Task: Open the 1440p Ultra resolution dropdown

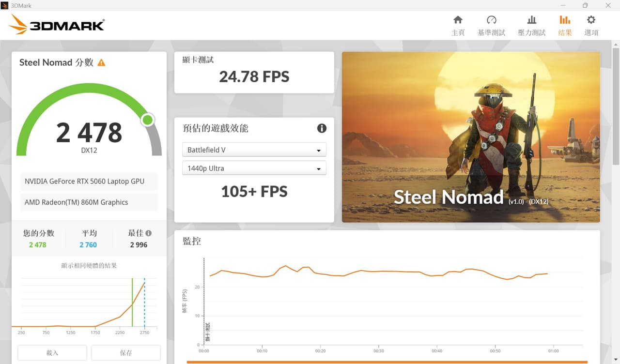Action: tap(254, 168)
